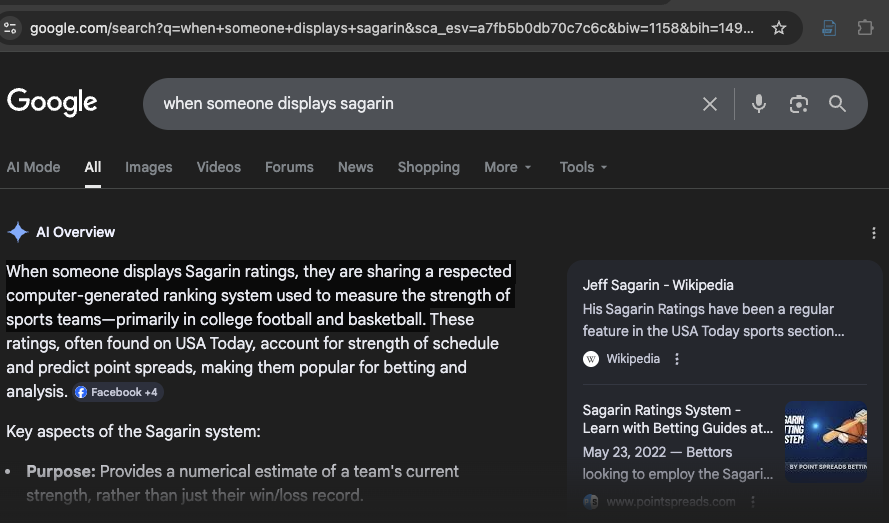Click the Google logo

[x=52, y=102]
